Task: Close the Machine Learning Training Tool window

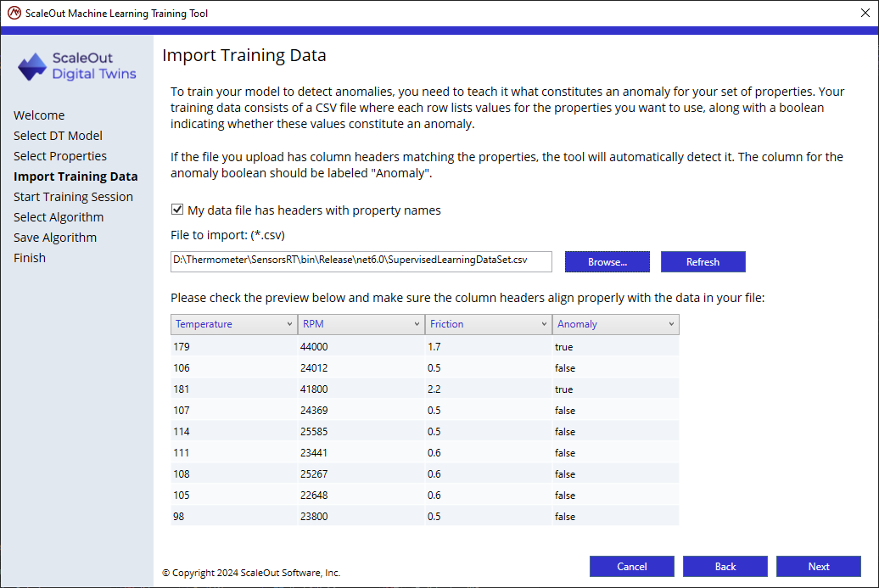Action: tap(865, 13)
